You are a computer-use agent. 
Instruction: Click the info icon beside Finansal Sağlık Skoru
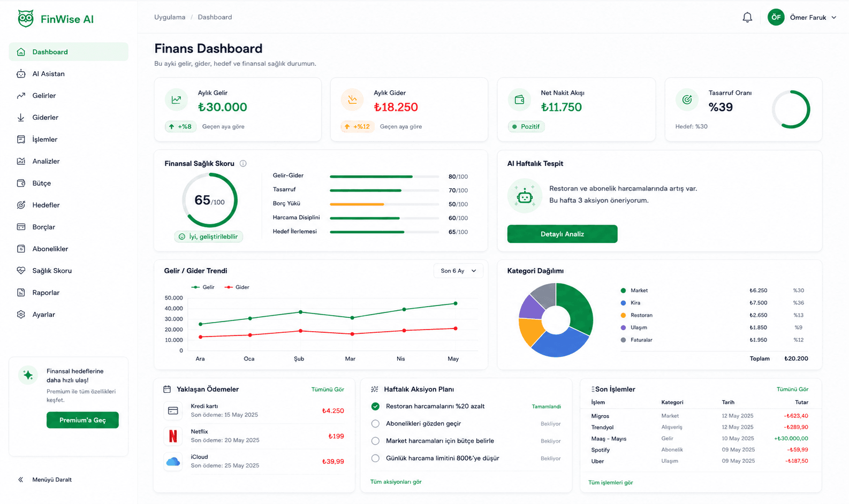coord(243,164)
